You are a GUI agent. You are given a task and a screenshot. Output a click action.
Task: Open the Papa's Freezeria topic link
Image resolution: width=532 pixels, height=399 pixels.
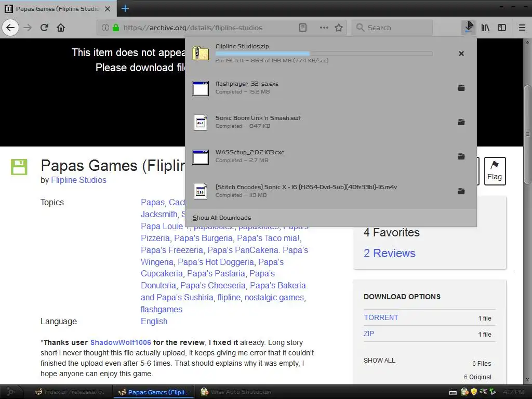coord(172,250)
